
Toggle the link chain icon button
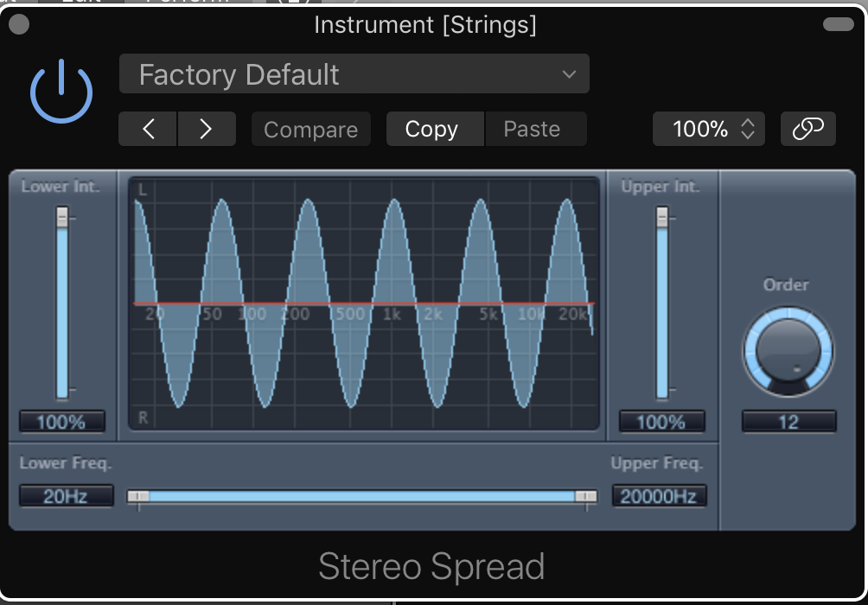coord(807,129)
